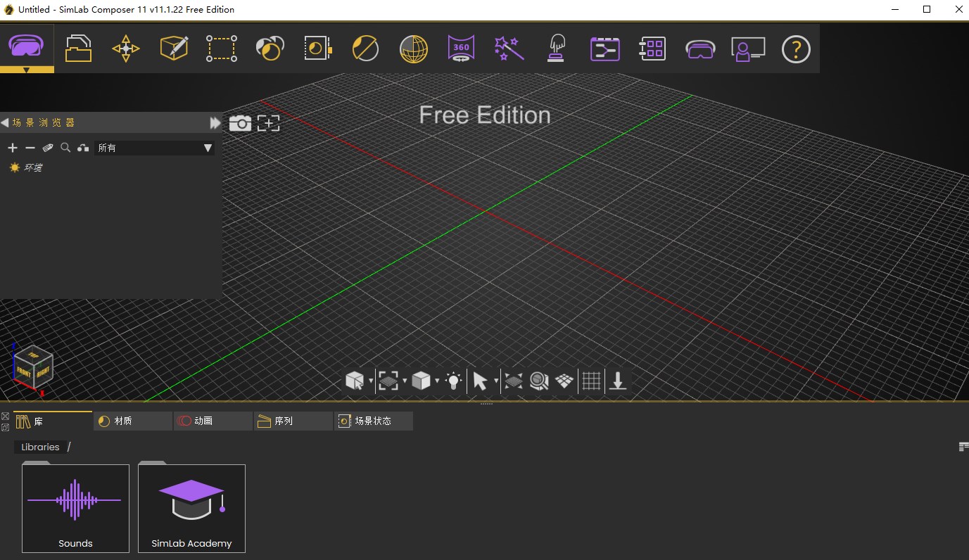
Task: Click the Libraries breadcrumb link
Action: point(40,446)
